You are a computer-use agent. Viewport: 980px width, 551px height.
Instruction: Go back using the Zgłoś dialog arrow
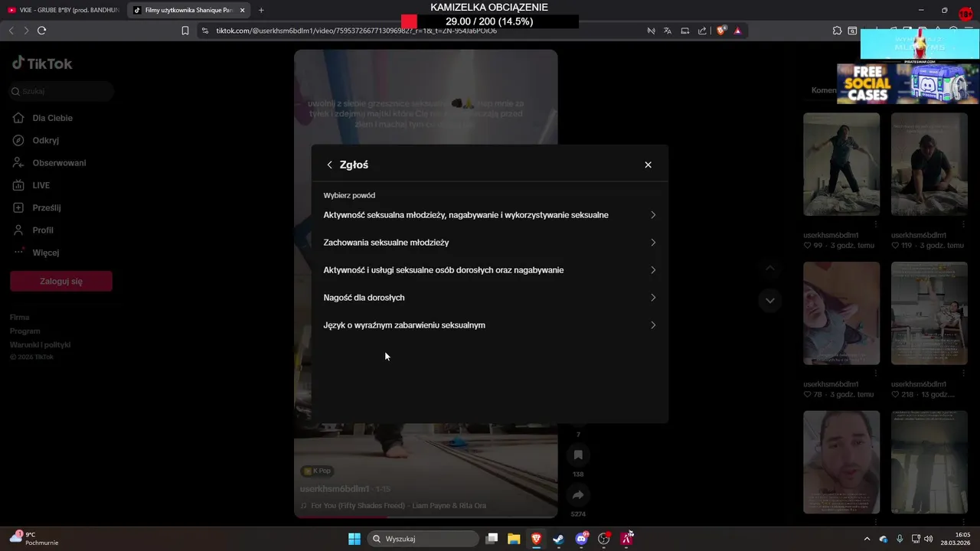(329, 165)
